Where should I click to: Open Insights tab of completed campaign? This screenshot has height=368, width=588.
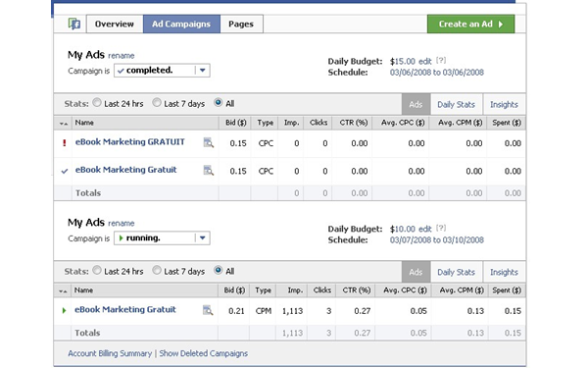coord(504,104)
